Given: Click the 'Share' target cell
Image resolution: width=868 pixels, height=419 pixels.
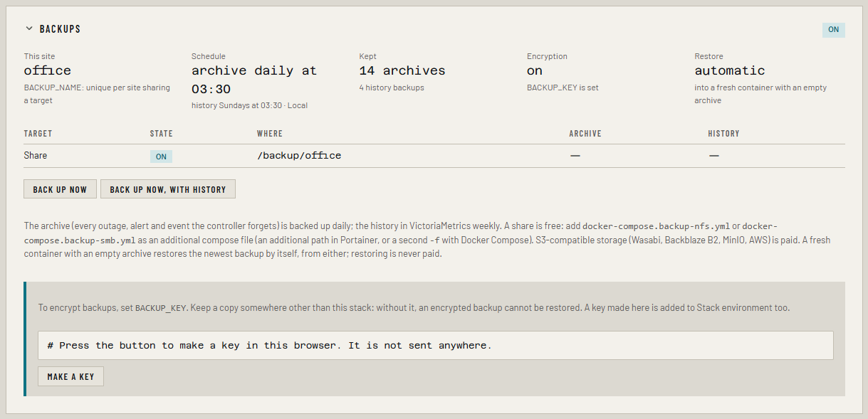Looking at the screenshot, I should pyautogui.click(x=36, y=155).
